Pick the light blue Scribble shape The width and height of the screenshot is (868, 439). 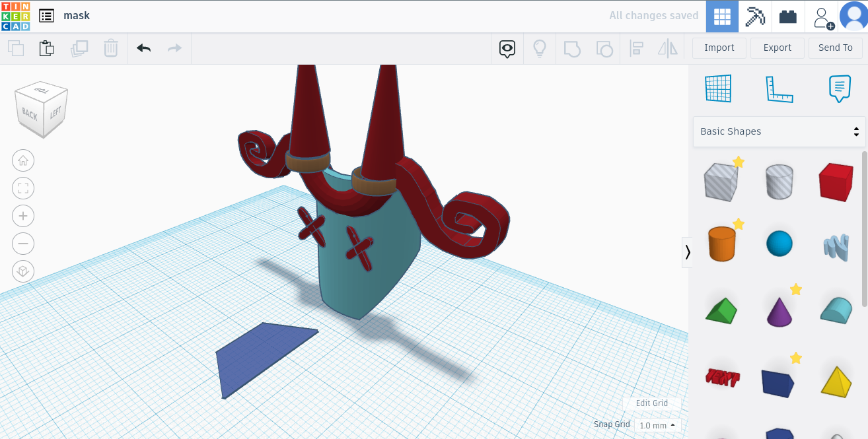[837, 246]
